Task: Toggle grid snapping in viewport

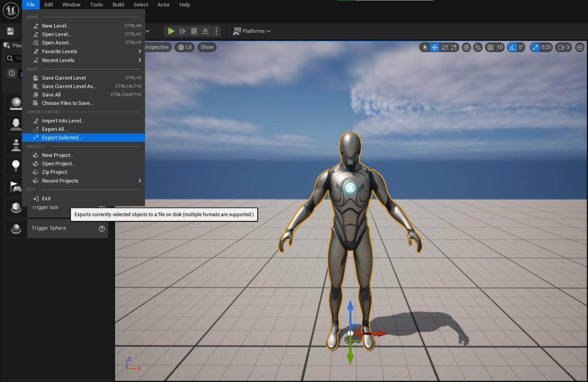Action: pos(490,47)
